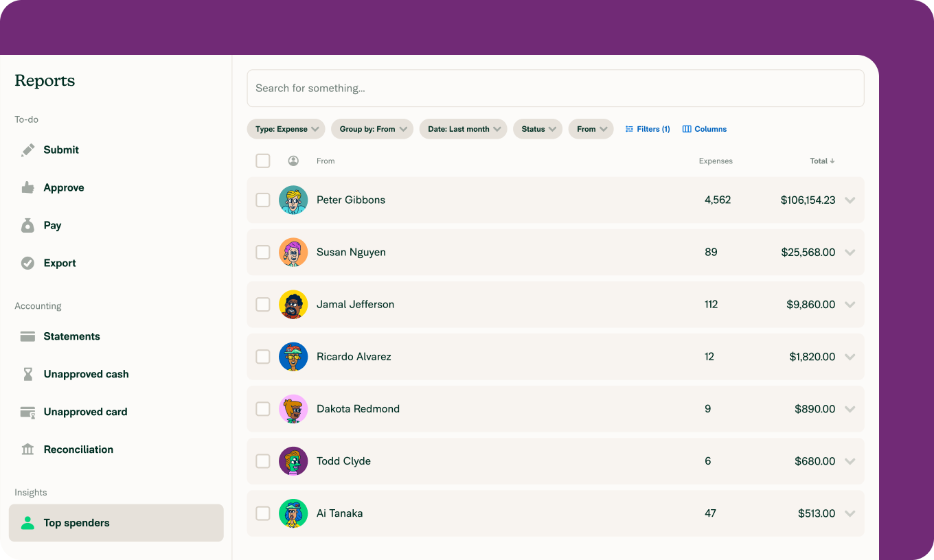Click the Unapproved cash hourglass icon
The width and height of the screenshot is (934, 560).
coord(27,373)
